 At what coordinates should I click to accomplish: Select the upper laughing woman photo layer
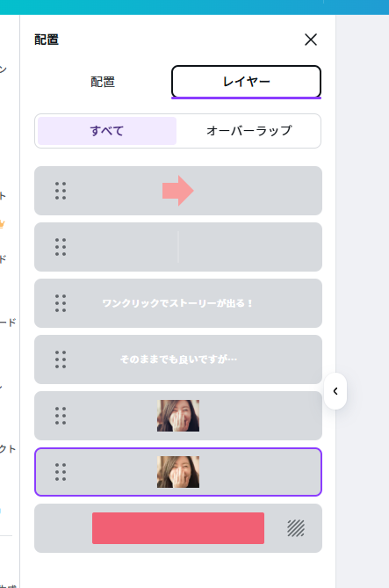tap(178, 416)
